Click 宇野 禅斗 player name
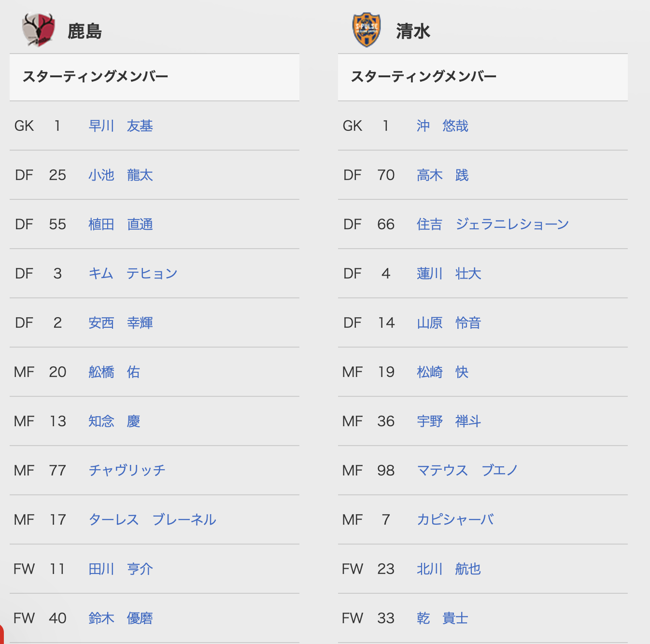The width and height of the screenshot is (650, 644). (449, 421)
